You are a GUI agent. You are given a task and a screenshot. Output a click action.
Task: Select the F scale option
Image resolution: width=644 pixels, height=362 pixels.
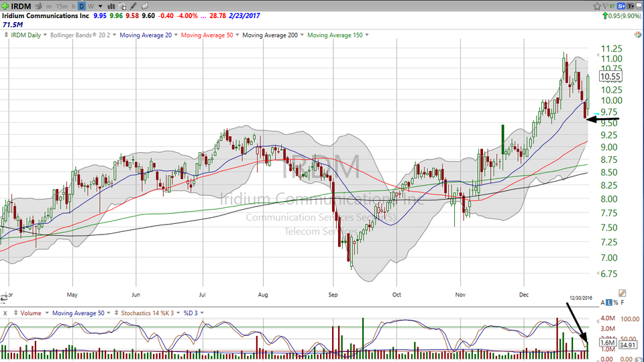click(x=623, y=302)
